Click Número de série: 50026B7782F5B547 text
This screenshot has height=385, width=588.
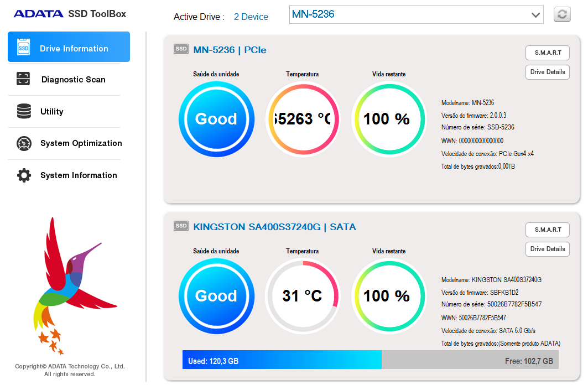[492, 304]
